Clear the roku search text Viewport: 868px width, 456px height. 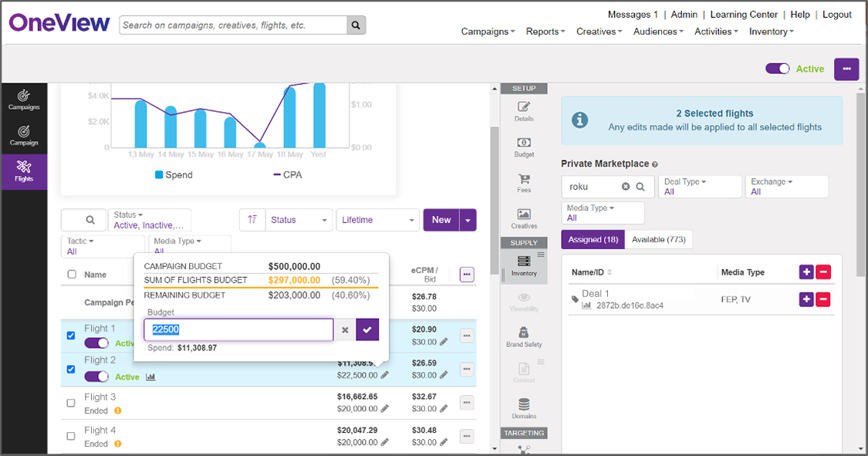pyautogui.click(x=626, y=187)
